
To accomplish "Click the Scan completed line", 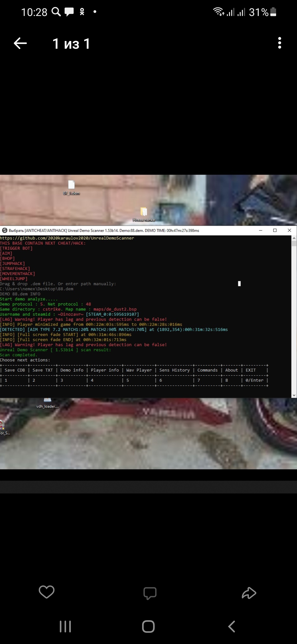I will point(18,355).
